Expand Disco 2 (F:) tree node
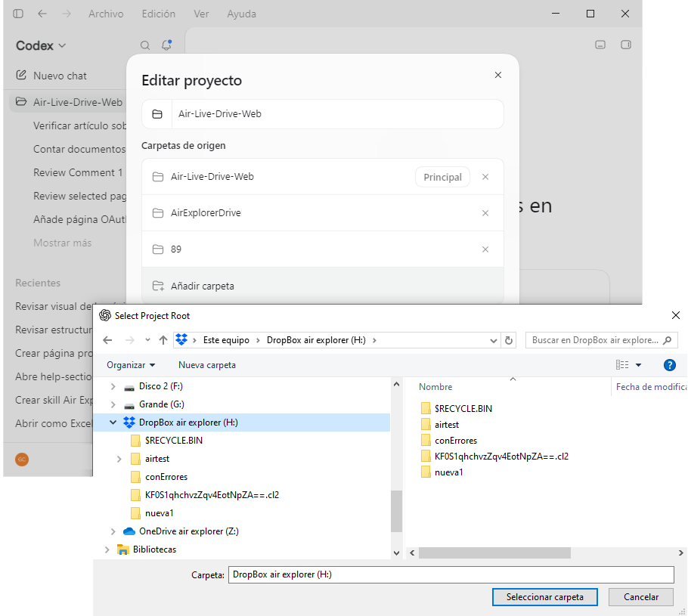This screenshot has width=688, height=616. [113, 386]
